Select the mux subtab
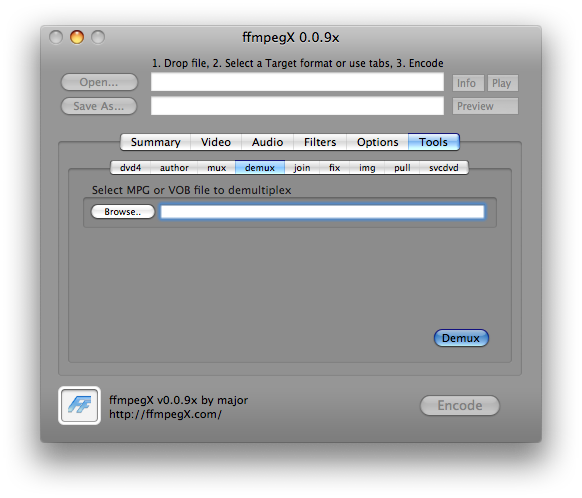 pos(216,168)
